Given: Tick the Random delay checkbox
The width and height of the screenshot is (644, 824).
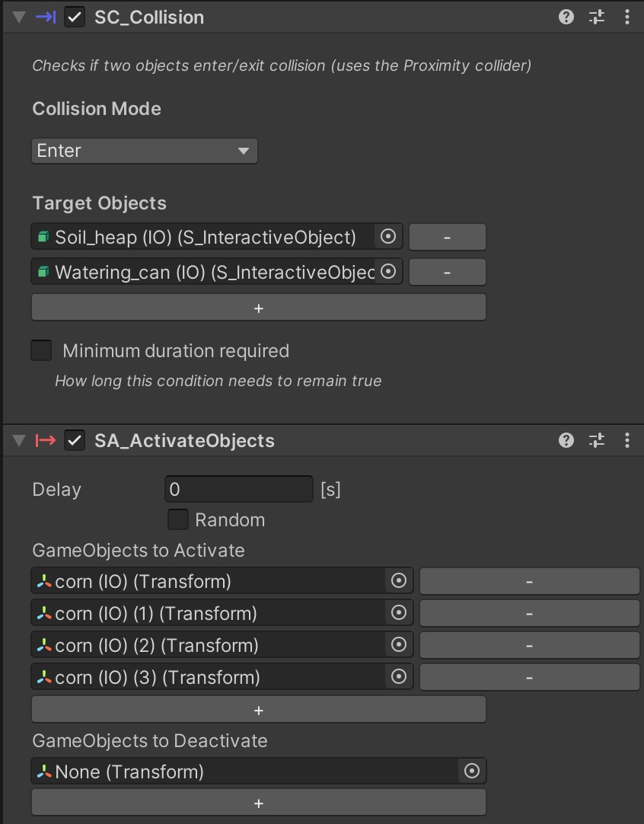Looking at the screenshot, I should 178,520.
